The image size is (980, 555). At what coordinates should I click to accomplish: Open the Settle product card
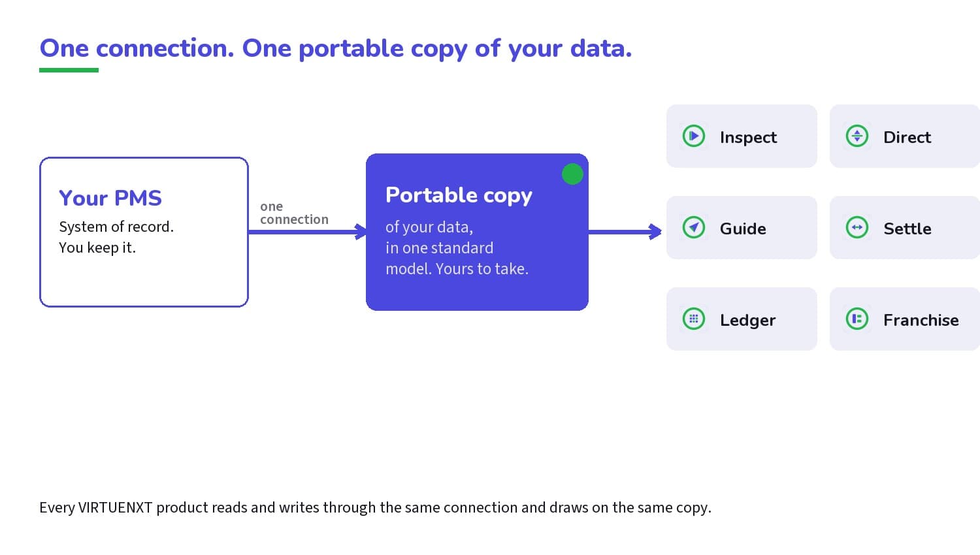pyautogui.click(x=905, y=227)
